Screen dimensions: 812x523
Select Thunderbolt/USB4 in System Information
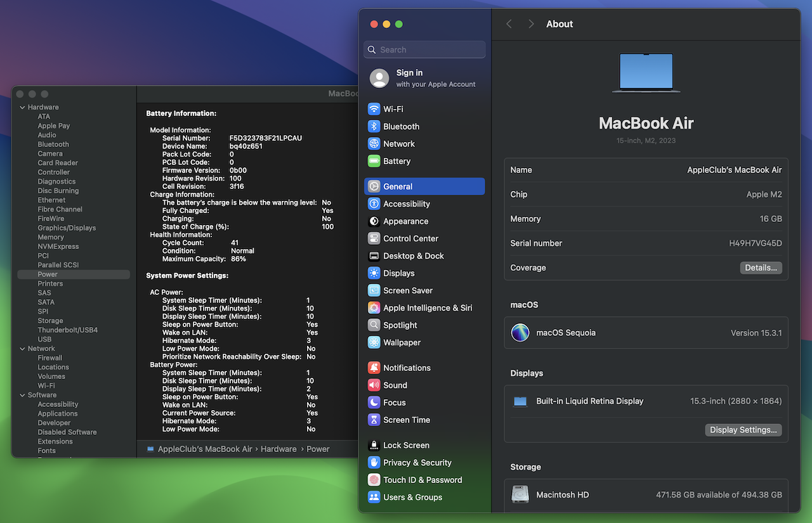point(67,330)
